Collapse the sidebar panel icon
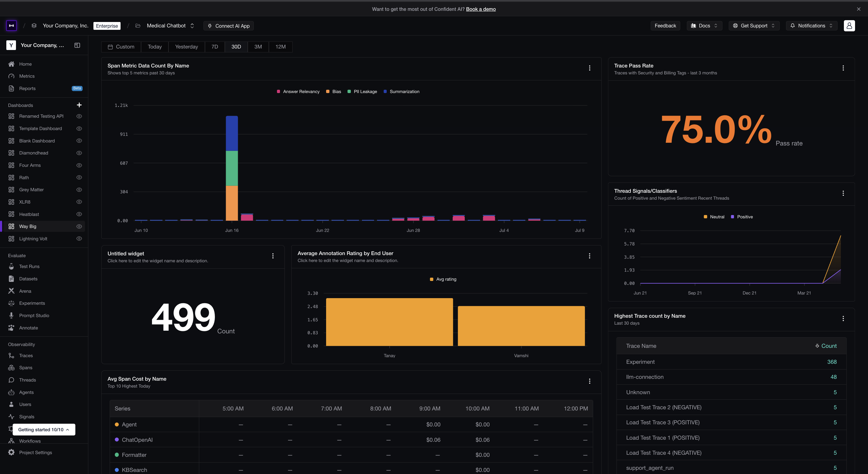Screen dimensions: 868x474 (x=77, y=45)
